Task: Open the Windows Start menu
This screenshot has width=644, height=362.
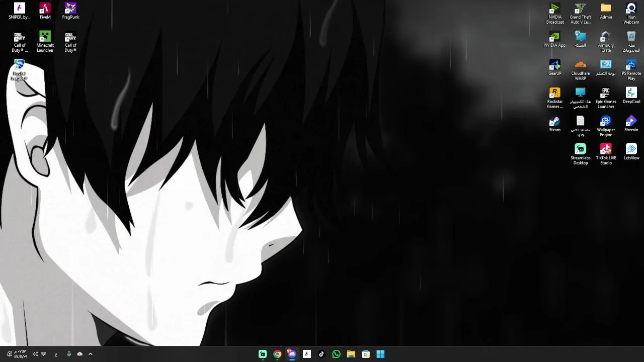Action: click(x=380, y=354)
